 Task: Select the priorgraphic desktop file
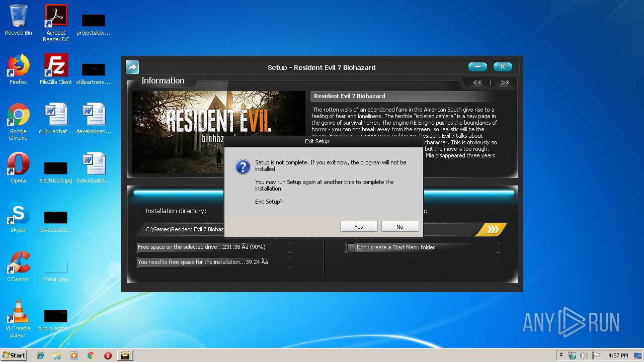56,320
